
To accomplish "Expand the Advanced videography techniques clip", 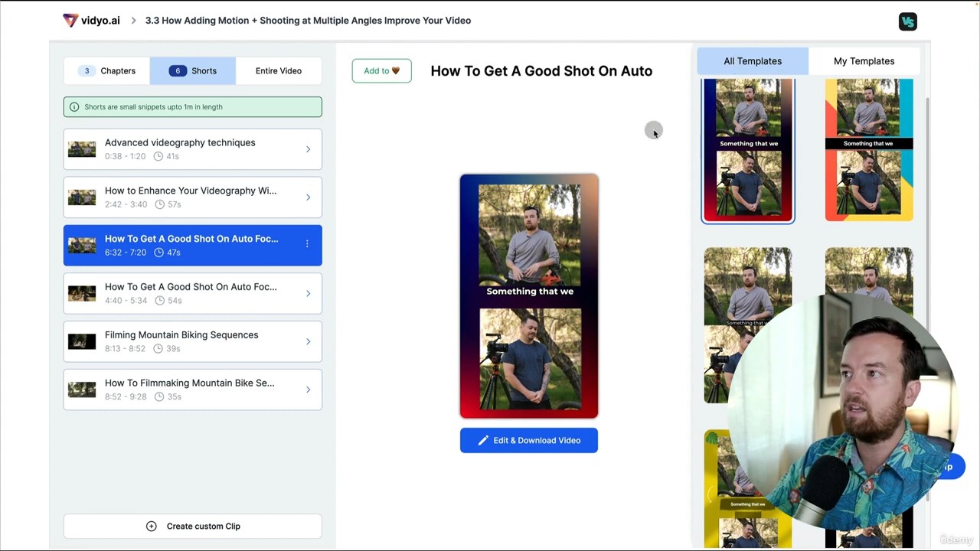I will coord(308,149).
